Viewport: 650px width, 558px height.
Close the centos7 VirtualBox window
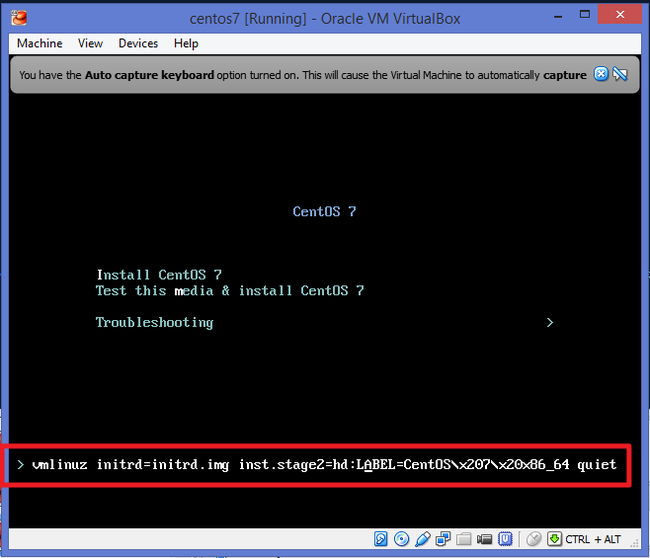620,15
